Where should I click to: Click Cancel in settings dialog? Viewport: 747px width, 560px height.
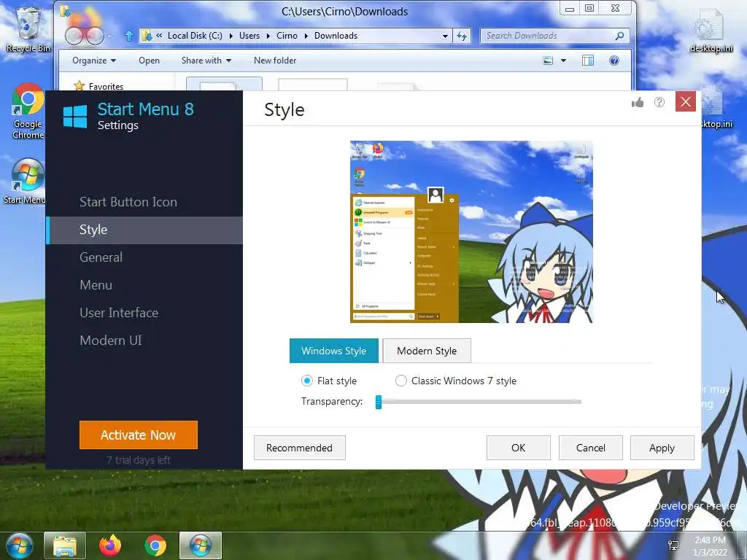coord(591,448)
